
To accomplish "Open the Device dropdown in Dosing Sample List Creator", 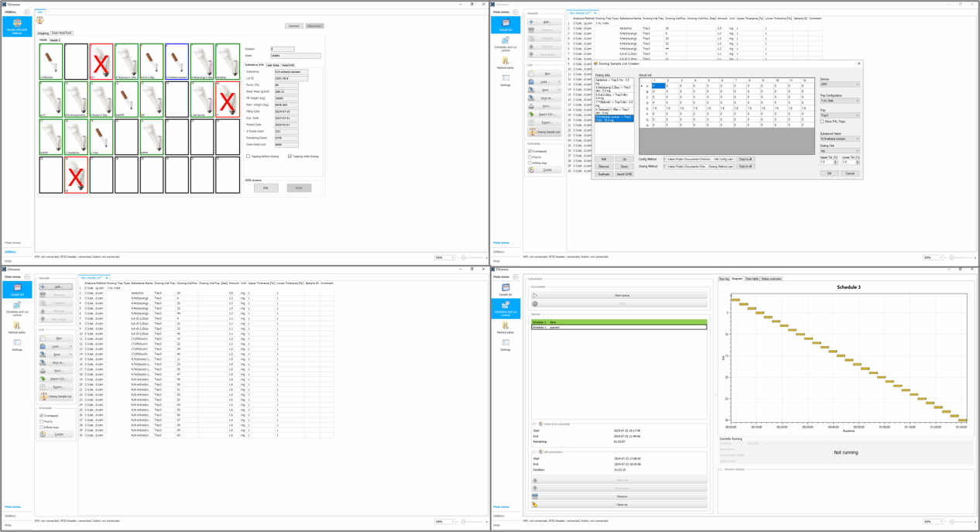I will 840,84.
